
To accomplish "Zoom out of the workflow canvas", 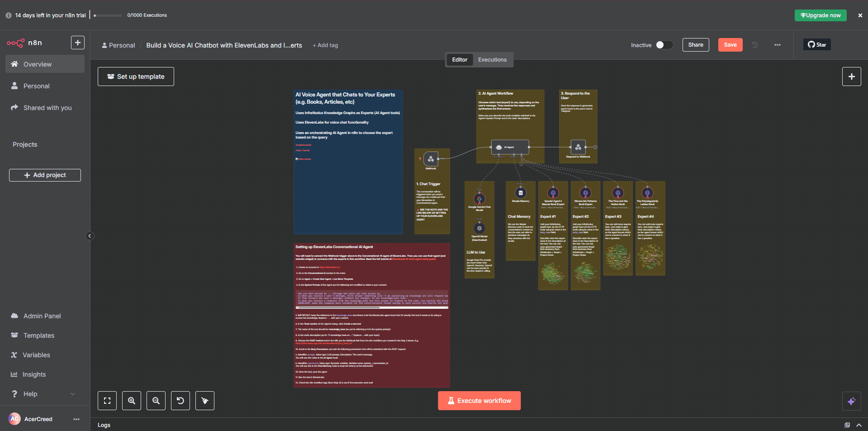I will (x=156, y=401).
